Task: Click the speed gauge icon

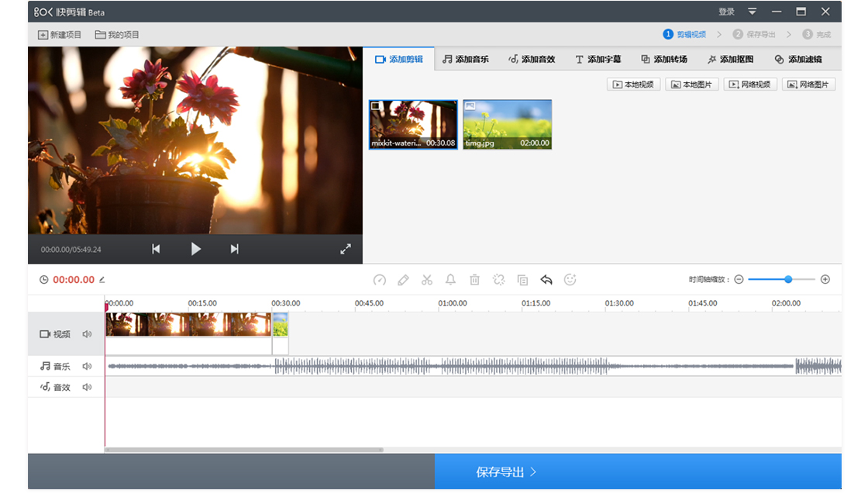Action: click(x=379, y=280)
